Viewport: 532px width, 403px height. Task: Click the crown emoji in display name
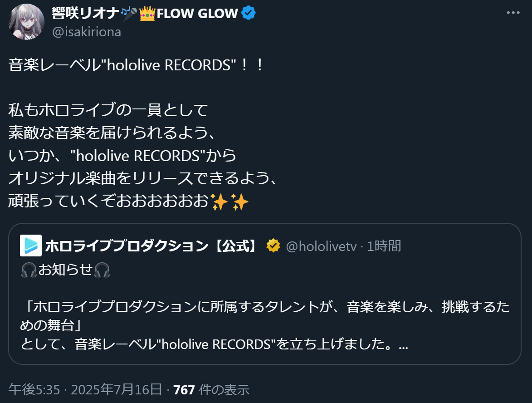tap(147, 14)
